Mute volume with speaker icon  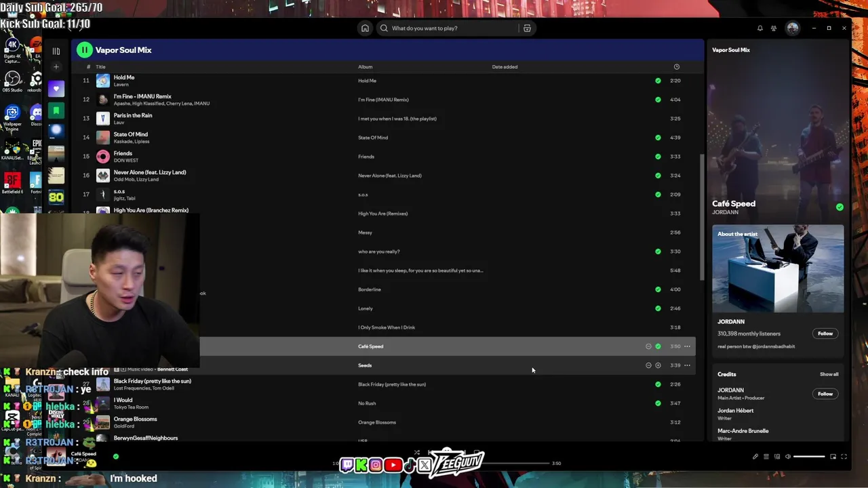click(788, 457)
